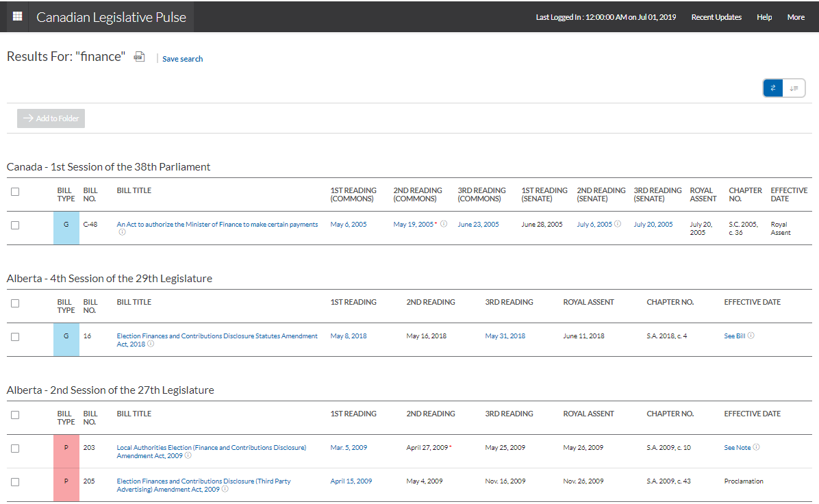Image resolution: width=819 pixels, height=504 pixels.
Task: Open Help from the top navigation
Action: click(764, 17)
